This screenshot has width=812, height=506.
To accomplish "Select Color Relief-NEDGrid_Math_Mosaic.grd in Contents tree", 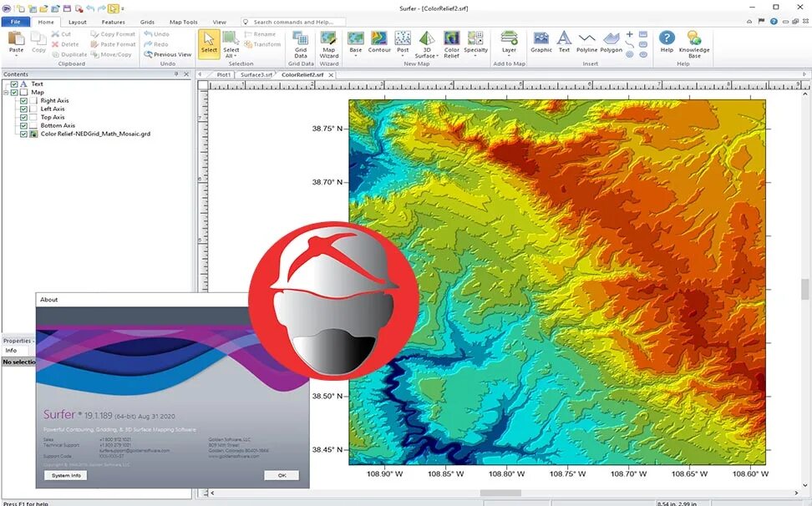I will [95, 134].
